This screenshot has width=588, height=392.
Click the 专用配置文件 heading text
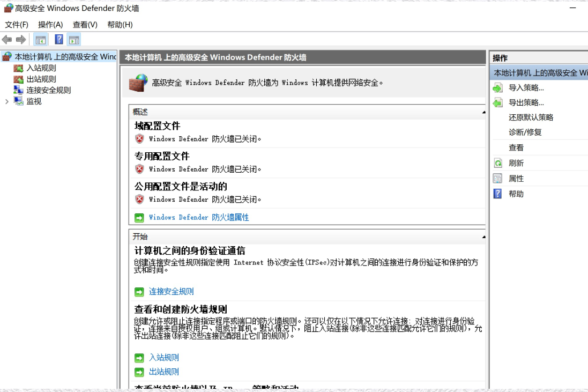(162, 156)
